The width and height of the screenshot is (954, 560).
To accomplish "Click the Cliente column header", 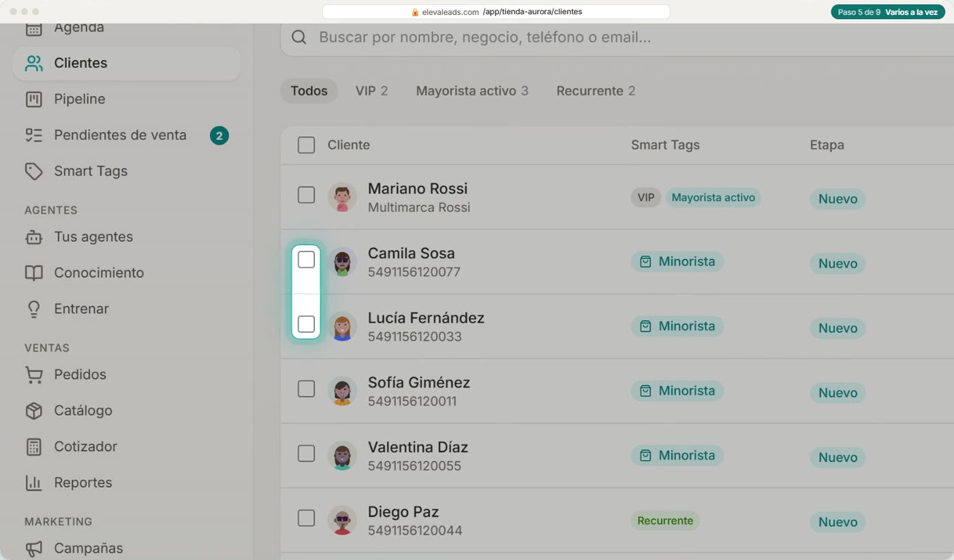I will pos(349,145).
